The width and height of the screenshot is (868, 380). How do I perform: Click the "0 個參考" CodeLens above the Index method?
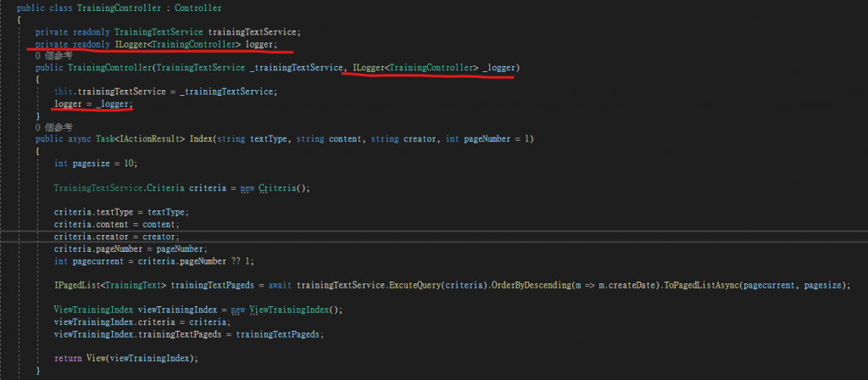point(53,127)
